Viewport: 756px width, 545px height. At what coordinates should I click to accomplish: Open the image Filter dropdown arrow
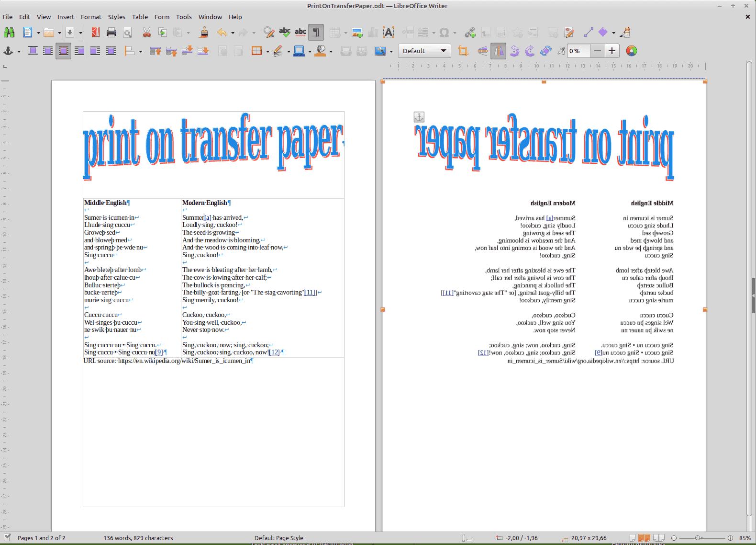391,51
